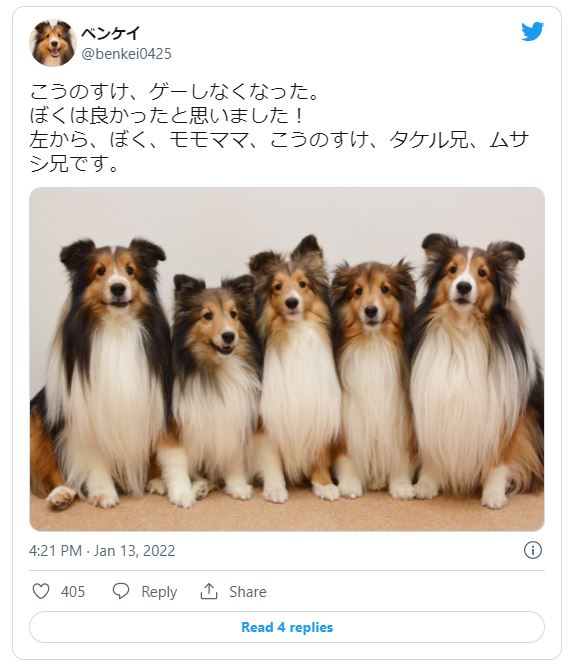Click the Share label
575x671 pixels.
click(248, 592)
